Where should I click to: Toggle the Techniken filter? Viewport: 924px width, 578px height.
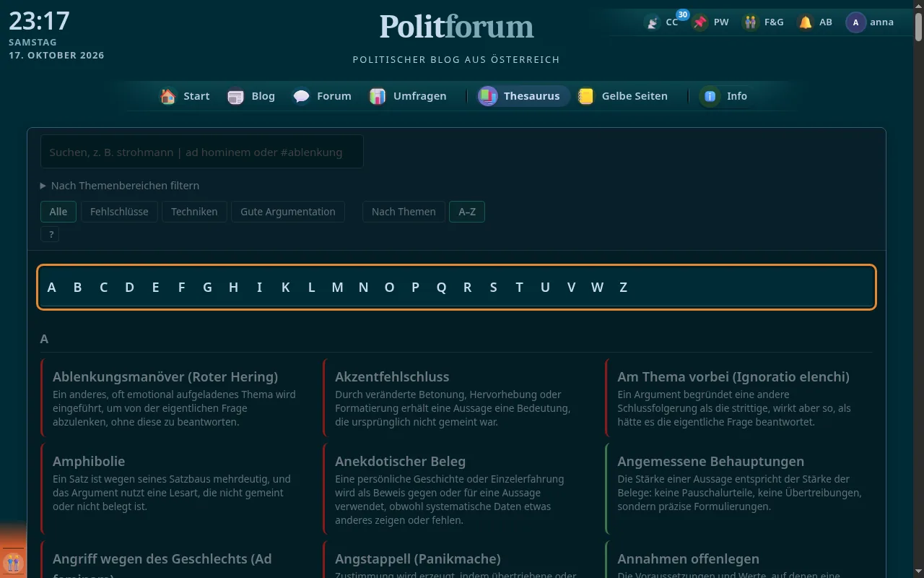(x=195, y=212)
